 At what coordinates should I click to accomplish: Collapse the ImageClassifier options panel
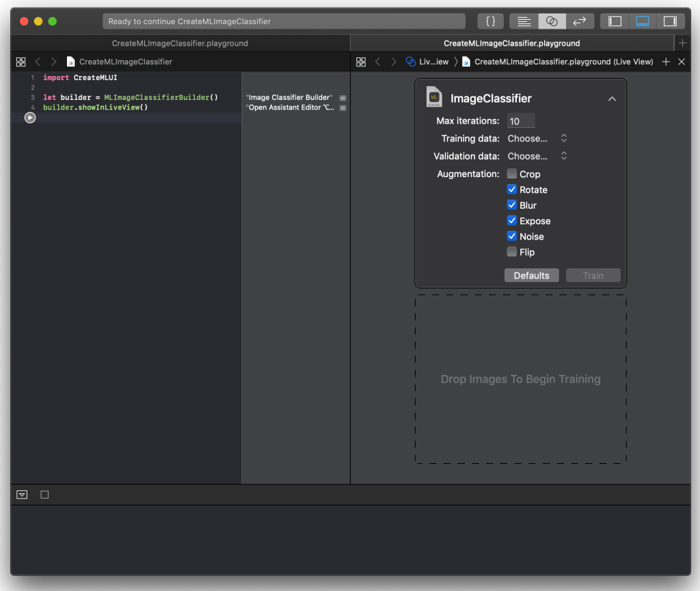pyautogui.click(x=612, y=98)
